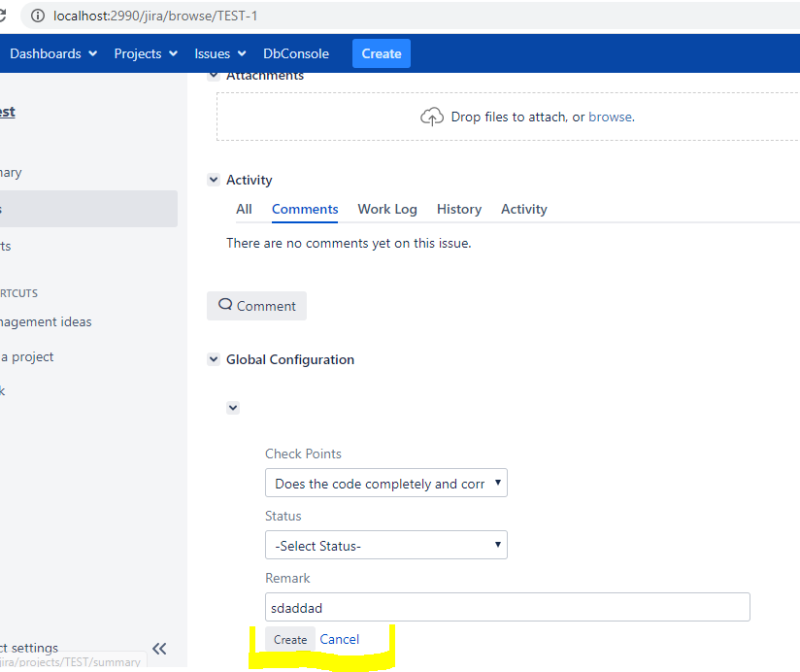Click the address bar URL
800x672 pixels.
[x=155, y=16]
